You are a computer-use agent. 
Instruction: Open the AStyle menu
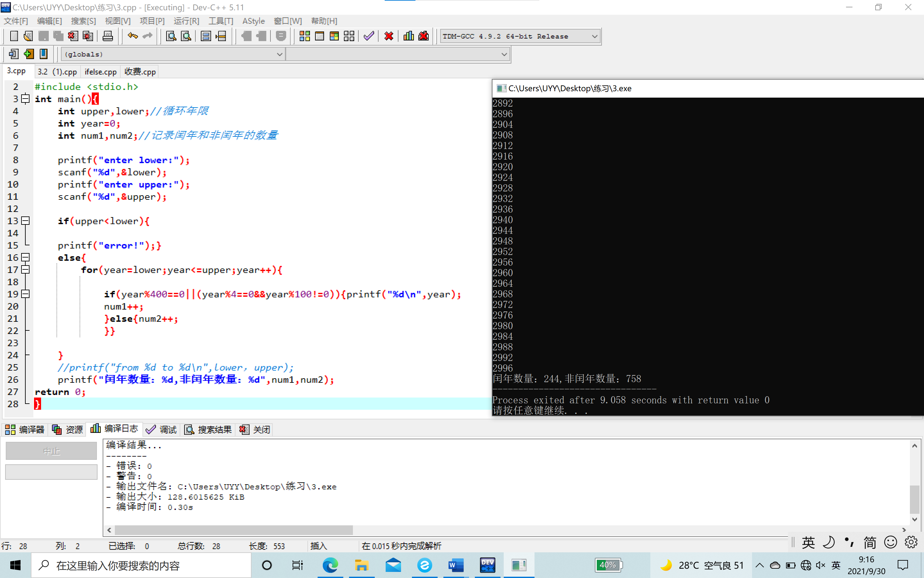click(x=253, y=21)
